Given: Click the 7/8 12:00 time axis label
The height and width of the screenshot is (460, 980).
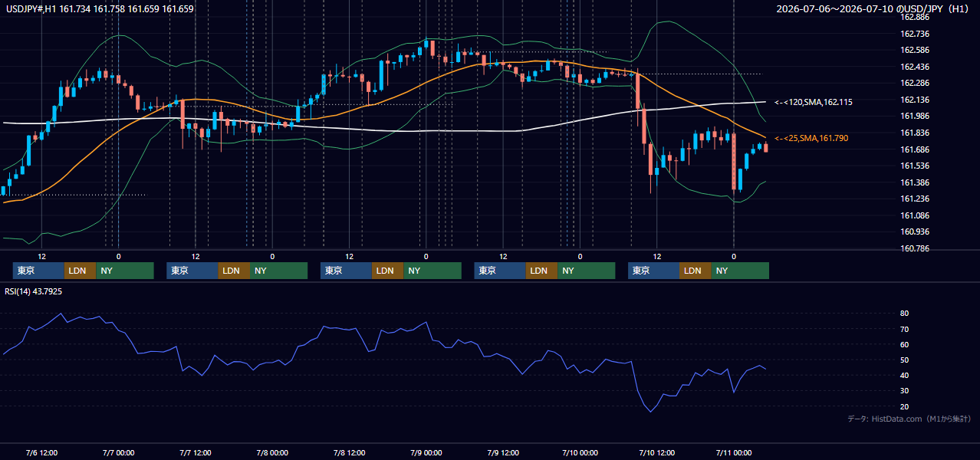Looking at the screenshot, I should coord(349,452).
